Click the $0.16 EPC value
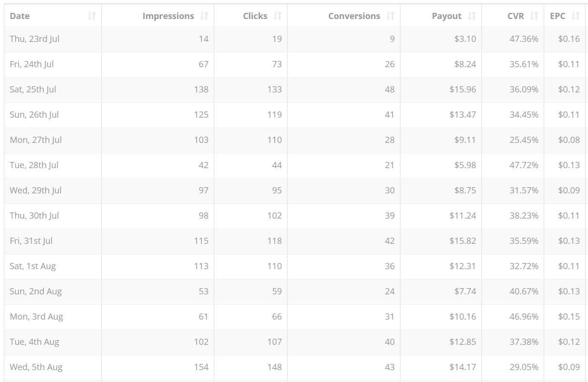Image resolution: width=588 pixels, height=382 pixels. click(569, 39)
